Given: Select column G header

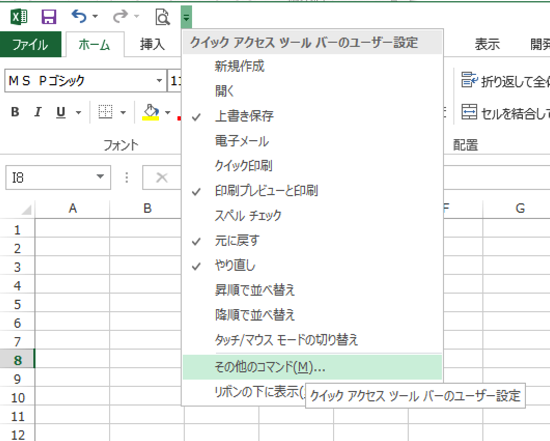Looking at the screenshot, I should pyautogui.click(x=520, y=208).
